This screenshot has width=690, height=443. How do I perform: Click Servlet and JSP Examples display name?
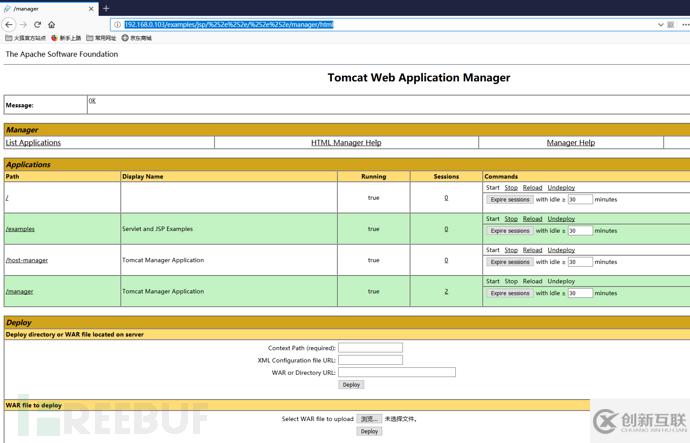pos(158,229)
